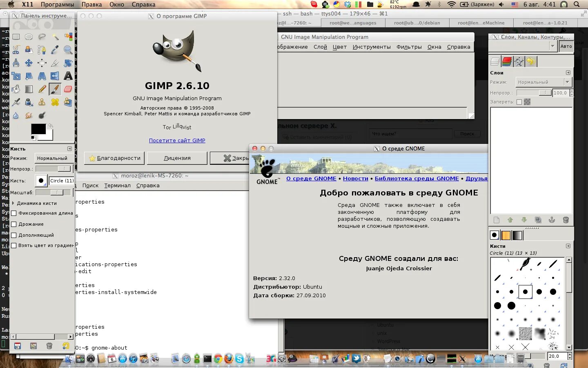The width and height of the screenshot is (588, 368).
Task: Click the Circle (11) brush name field
Action: pyautogui.click(x=62, y=180)
